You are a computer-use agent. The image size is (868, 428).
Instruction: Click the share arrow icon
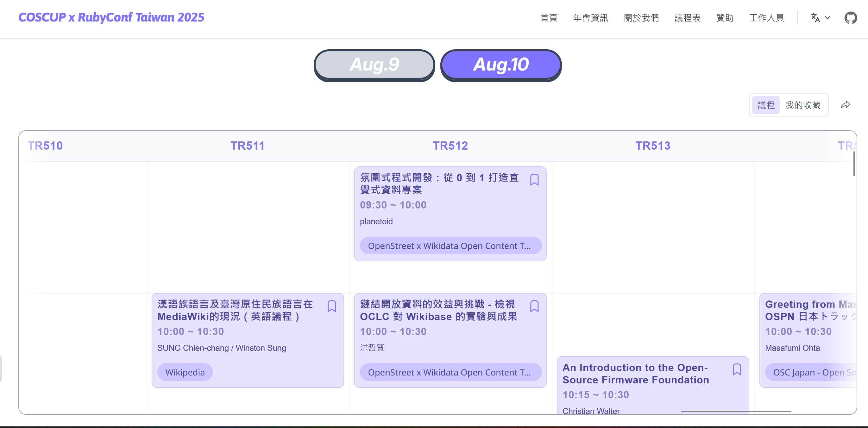tap(845, 105)
